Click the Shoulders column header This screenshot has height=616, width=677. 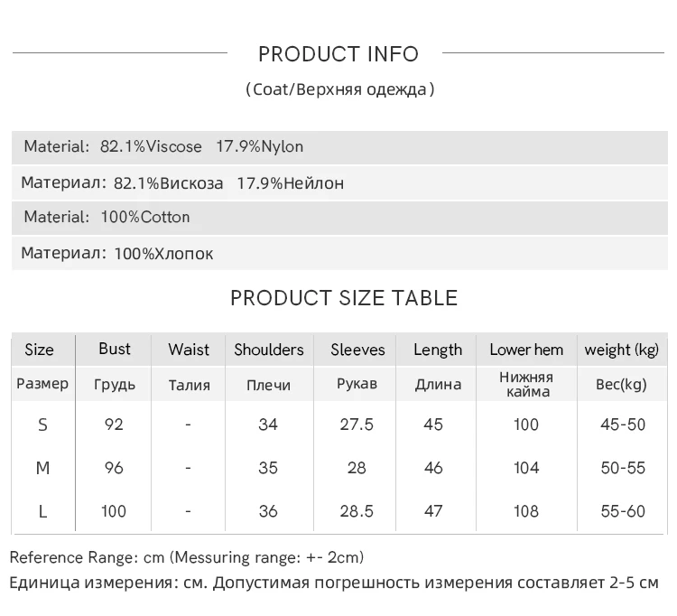coord(269,350)
